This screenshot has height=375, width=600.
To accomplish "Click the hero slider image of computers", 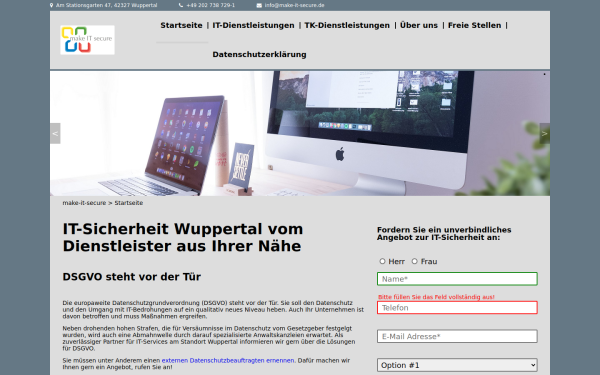I will pyautogui.click(x=300, y=134).
